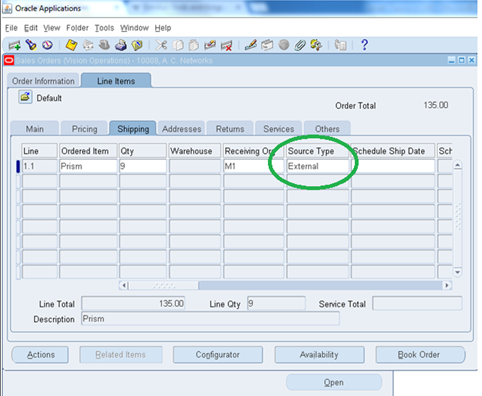Open the Addresses sub-tab

coord(182,129)
